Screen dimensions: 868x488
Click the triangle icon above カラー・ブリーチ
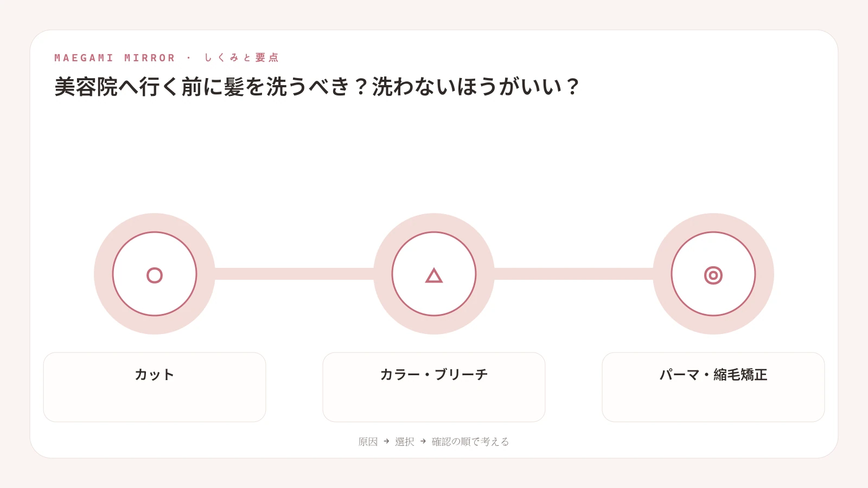click(434, 275)
